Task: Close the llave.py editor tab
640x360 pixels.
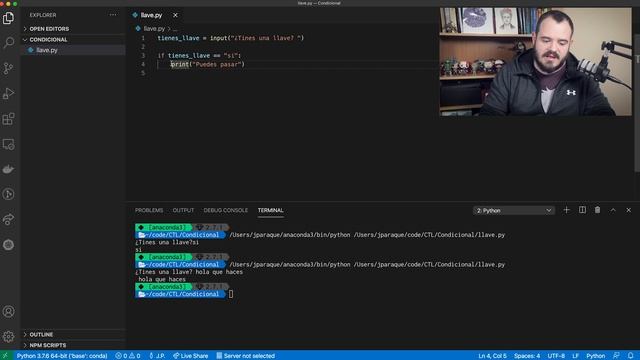Action: point(175,15)
